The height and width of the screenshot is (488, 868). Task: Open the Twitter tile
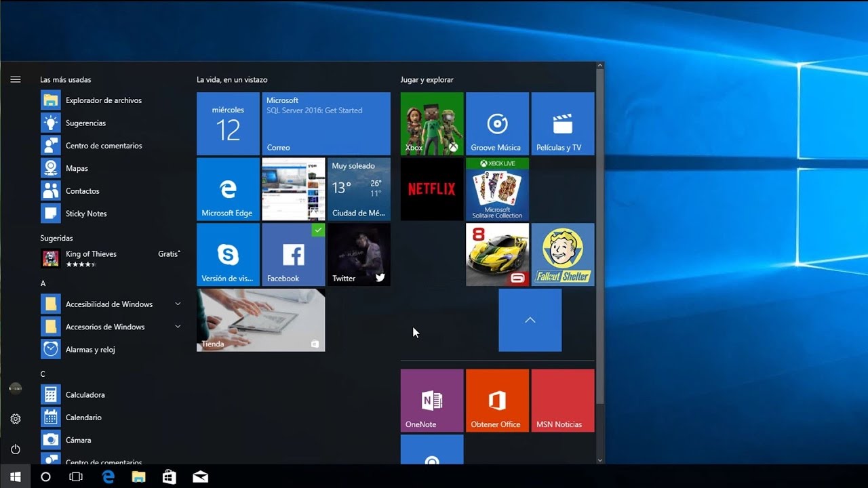[359, 255]
